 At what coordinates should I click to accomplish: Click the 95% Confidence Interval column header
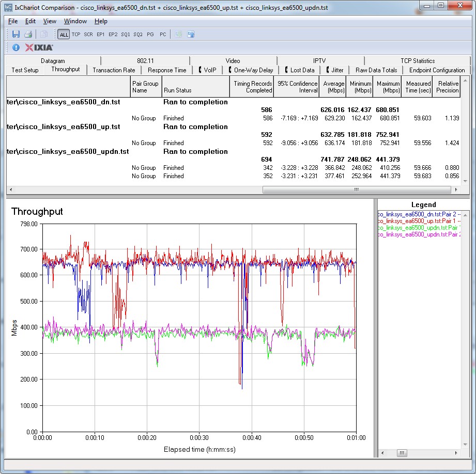coord(297,87)
